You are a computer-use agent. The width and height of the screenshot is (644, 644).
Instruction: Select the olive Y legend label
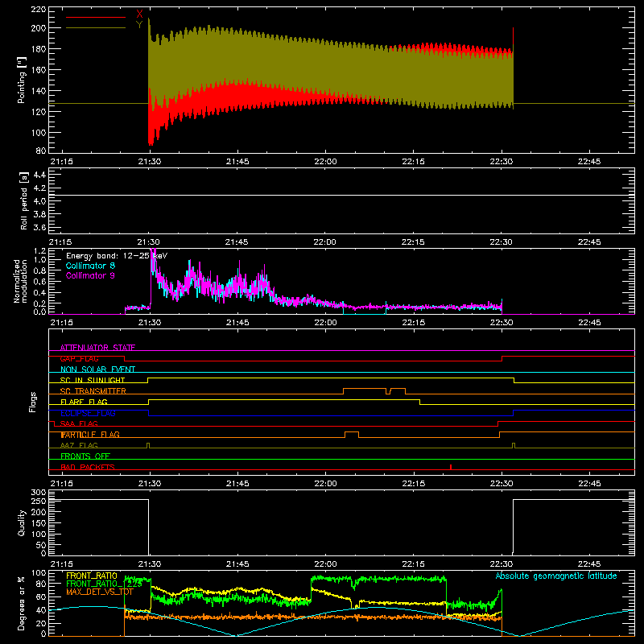(x=139, y=25)
